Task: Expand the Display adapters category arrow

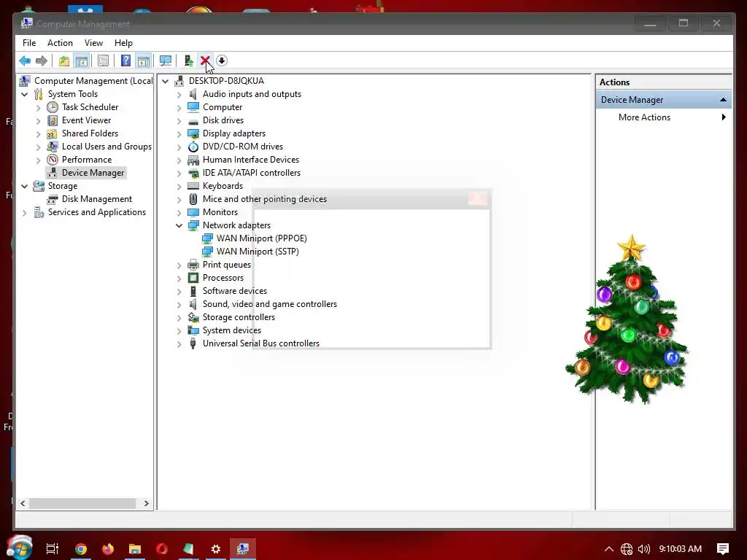Action: point(179,134)
